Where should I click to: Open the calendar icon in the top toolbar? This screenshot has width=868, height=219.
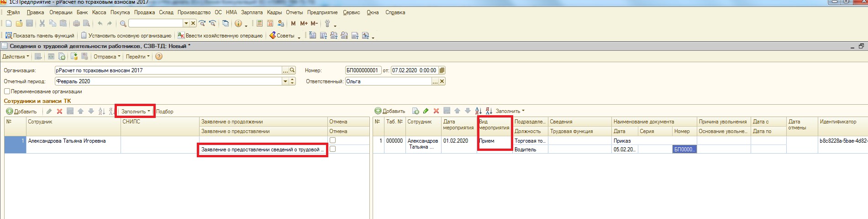click(270, 23)
